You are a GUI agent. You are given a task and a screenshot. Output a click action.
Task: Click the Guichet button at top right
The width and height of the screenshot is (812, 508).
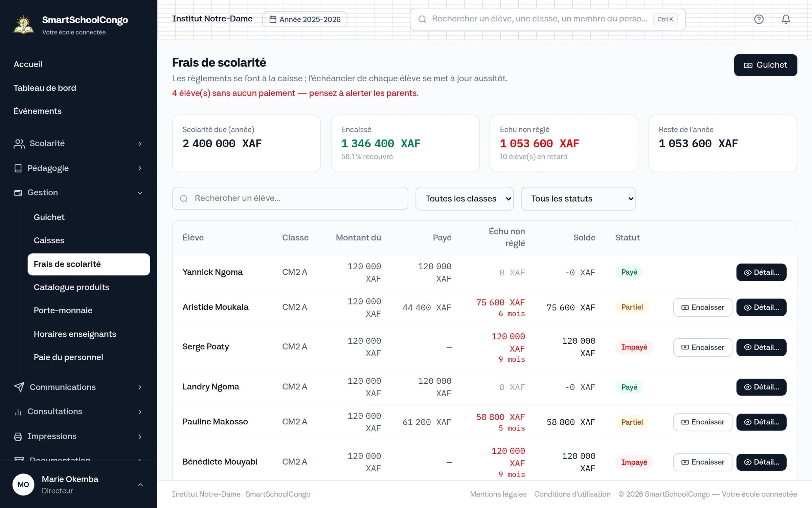766,65
